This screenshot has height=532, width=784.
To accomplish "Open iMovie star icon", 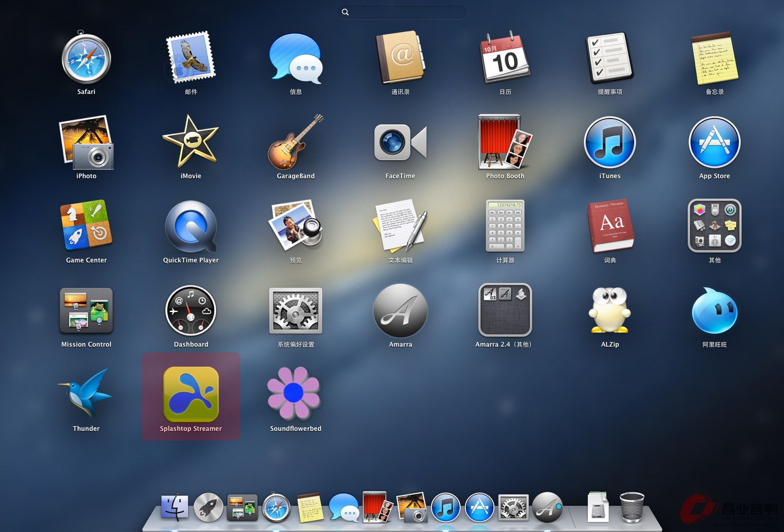I will (x=190, y=142).
